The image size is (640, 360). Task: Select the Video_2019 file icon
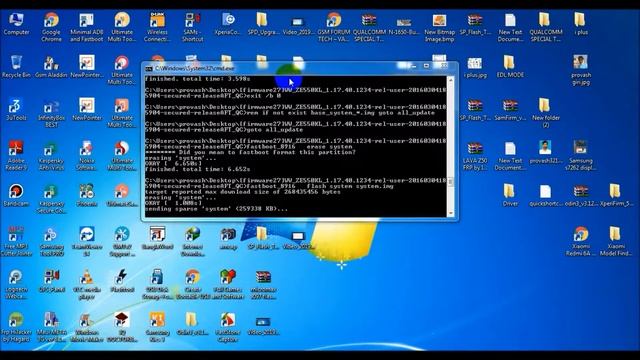point(298,24)
